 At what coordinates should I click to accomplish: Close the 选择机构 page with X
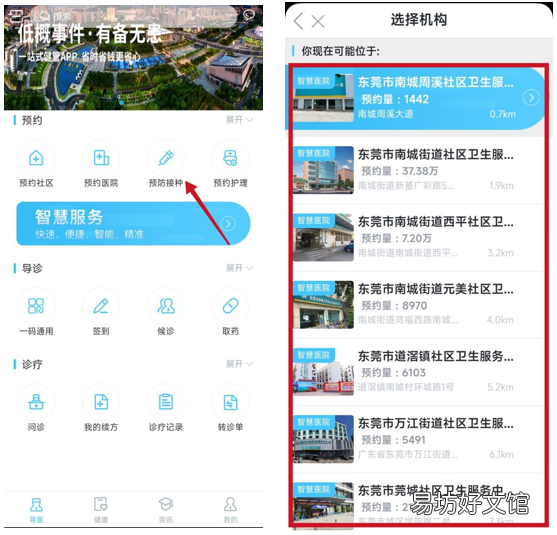coord(318,22)
